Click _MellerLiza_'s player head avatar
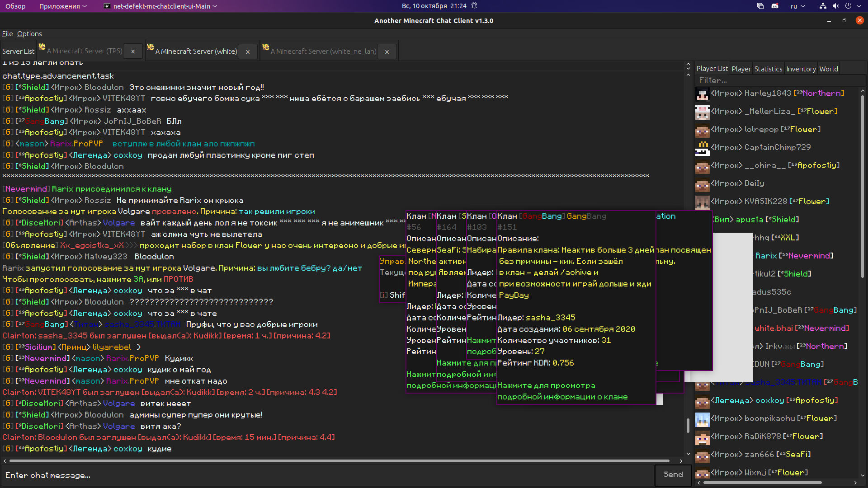 coord(702,112)
